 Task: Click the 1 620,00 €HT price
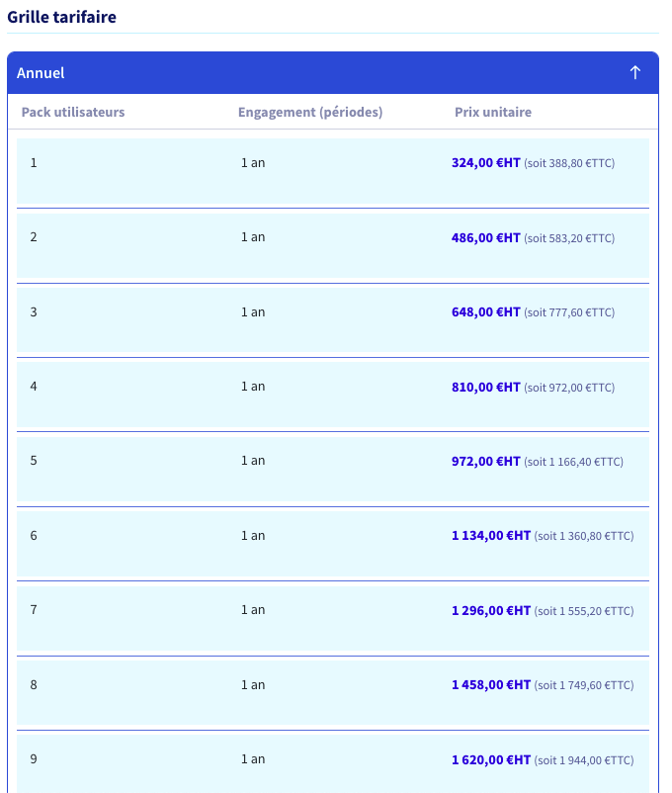pyautogui.click(x=491, y=760)
